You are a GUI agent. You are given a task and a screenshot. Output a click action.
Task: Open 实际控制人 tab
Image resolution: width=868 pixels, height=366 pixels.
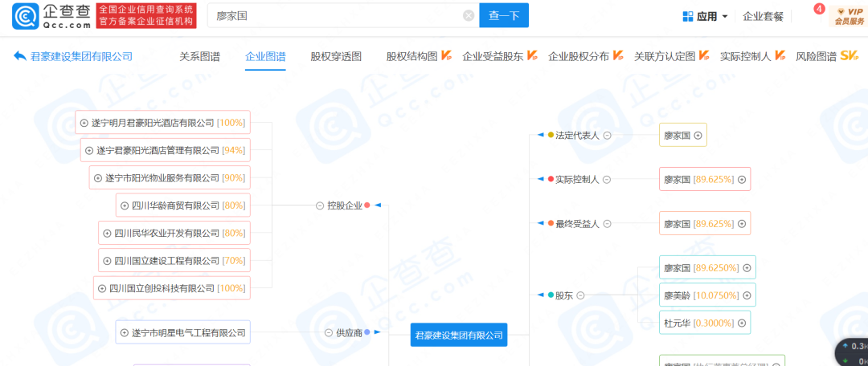745,56
